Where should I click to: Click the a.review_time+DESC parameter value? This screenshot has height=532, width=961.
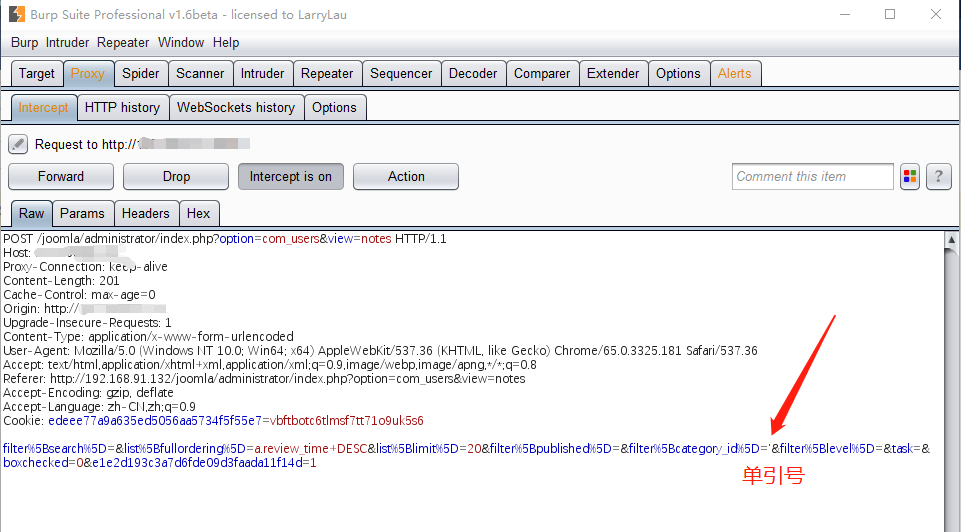point(311,449)
